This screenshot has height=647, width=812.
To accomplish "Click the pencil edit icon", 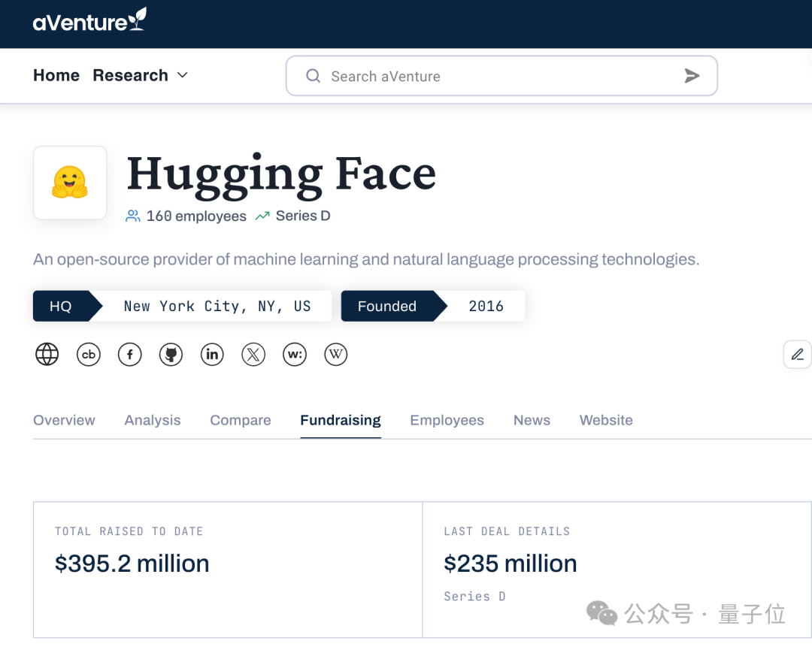I will pos(798,355).
